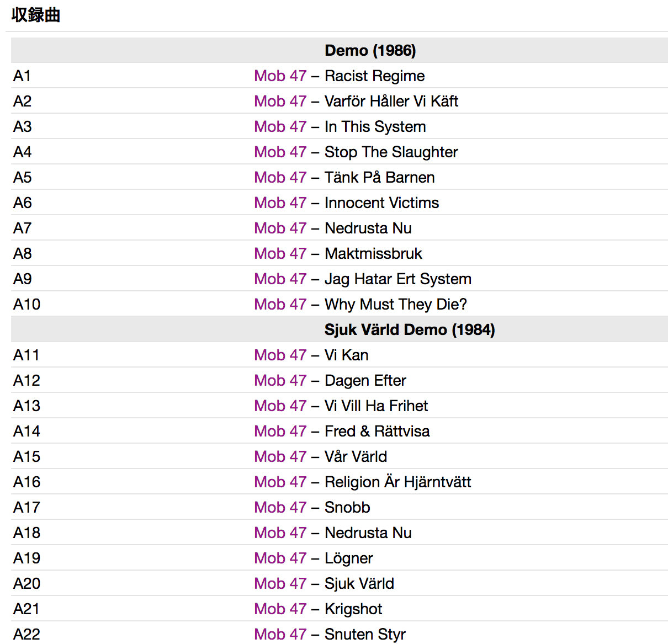668x644 pixels.
Task: Open Mob 47 link beside Why Must They Die?
Action: (280, 304)
